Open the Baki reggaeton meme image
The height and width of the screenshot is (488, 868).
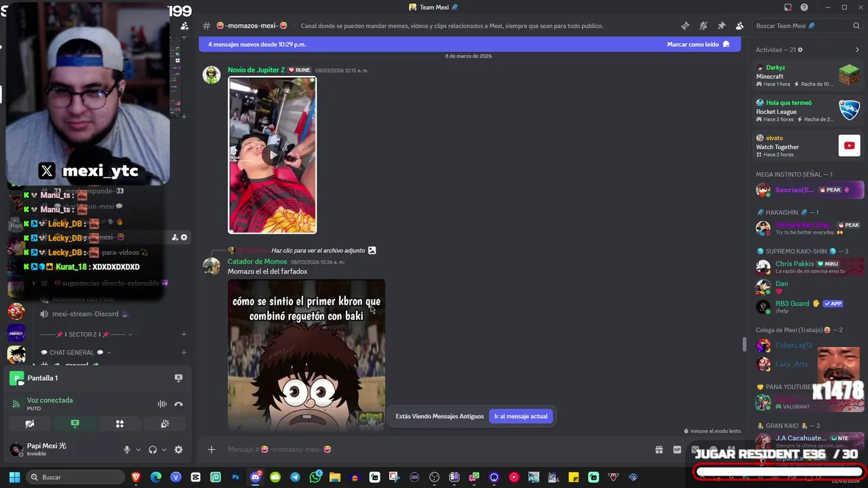307,354
